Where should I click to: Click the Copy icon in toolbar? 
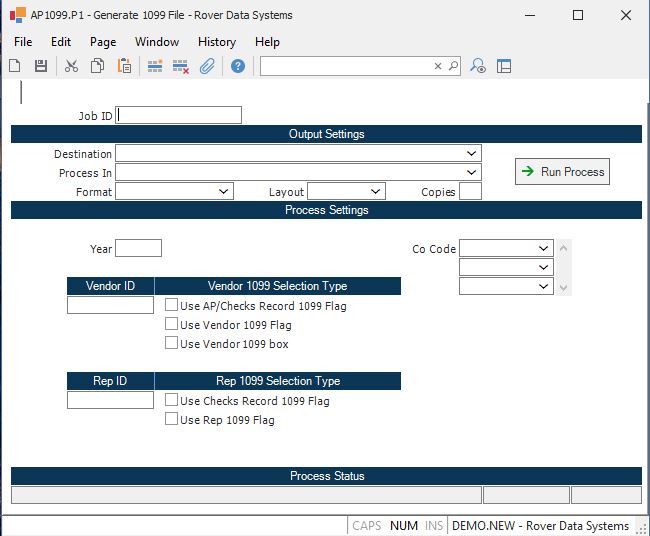(x=98, y=66)
